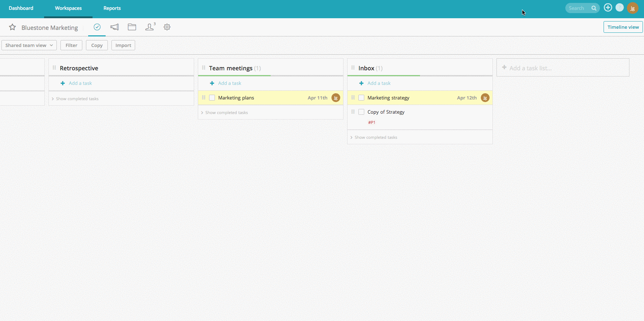The height and width of the screenshot is (321, 644).
Task: Click the quick add plus icon
Action: click(608, 8)
